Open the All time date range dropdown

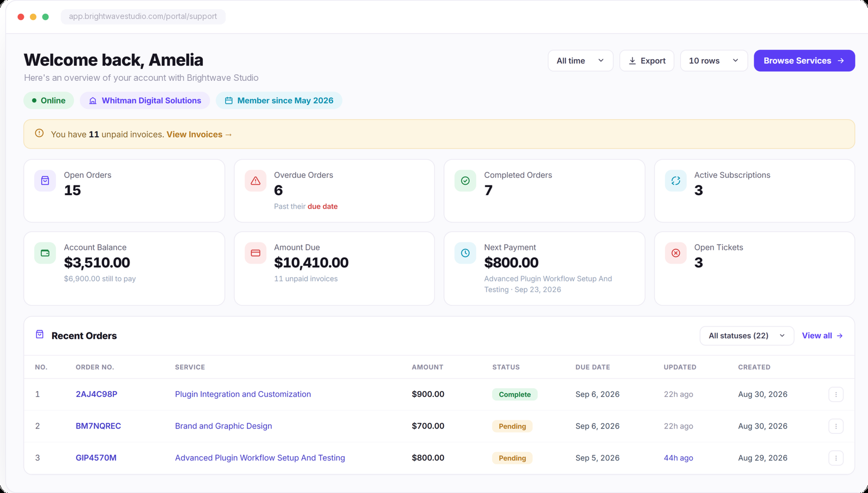580,61
